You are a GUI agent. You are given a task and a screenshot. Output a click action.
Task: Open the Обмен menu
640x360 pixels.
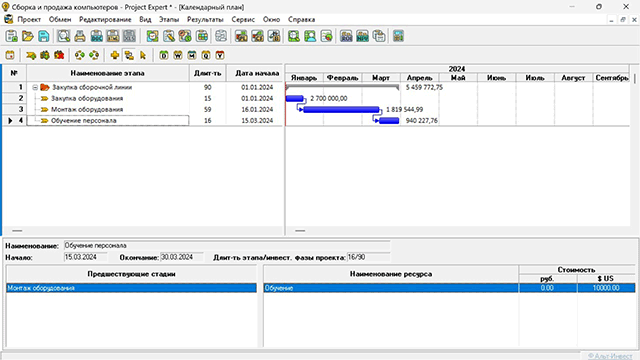[60, 20]
